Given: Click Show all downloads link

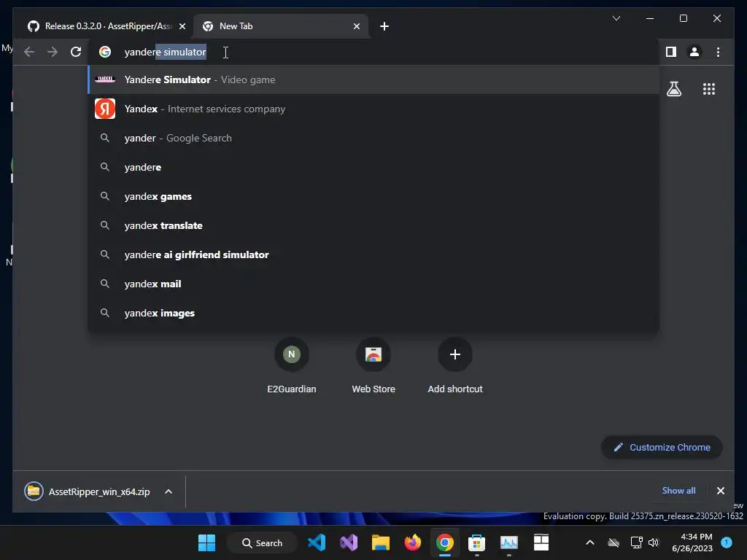Looking at the screenshot, I should [x=678, y=491].
